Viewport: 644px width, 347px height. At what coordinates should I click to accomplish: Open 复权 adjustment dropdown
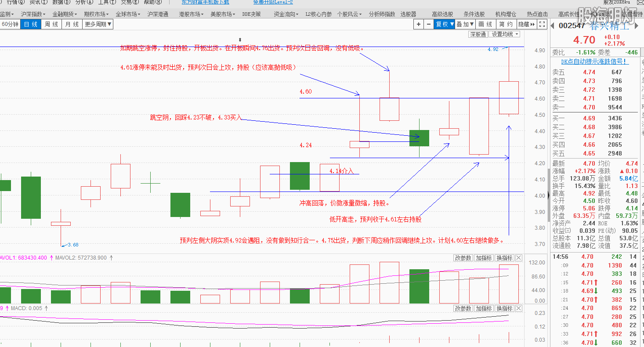[x=444, y=24]
